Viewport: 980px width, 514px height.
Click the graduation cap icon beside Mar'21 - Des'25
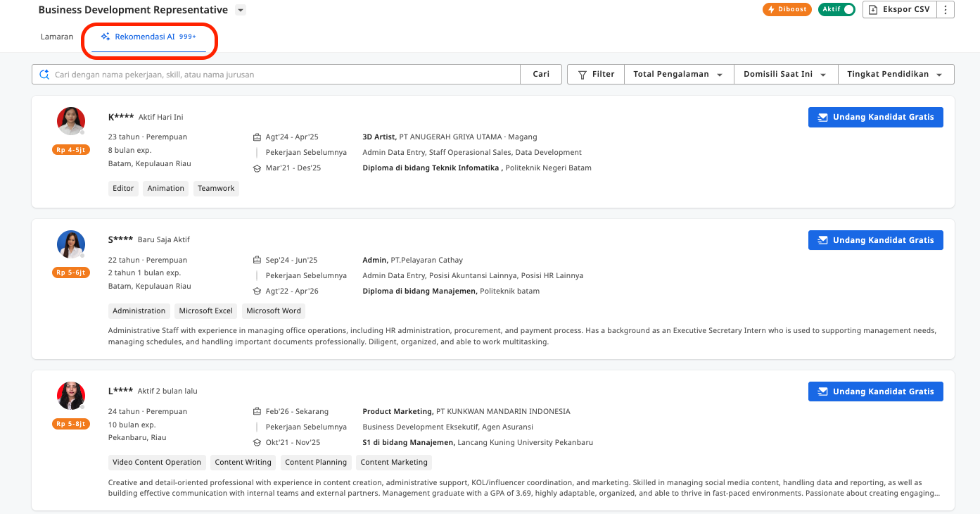point(257,168)
